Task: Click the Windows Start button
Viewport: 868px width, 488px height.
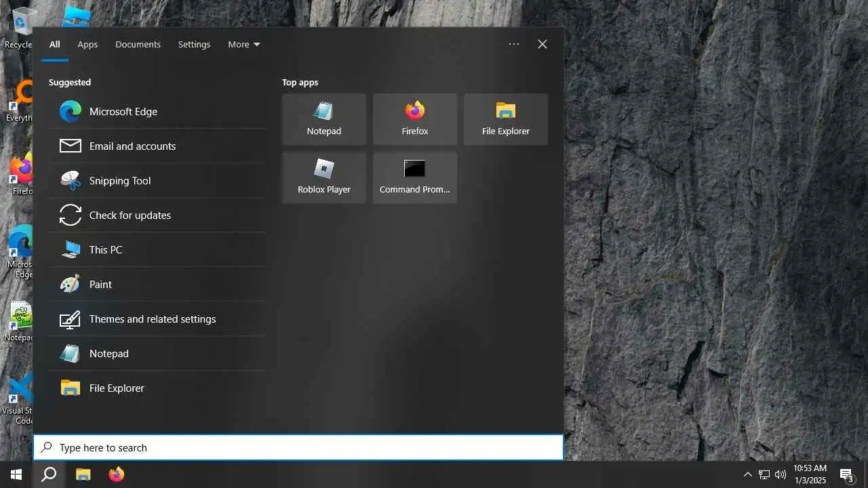Action: 16,474
